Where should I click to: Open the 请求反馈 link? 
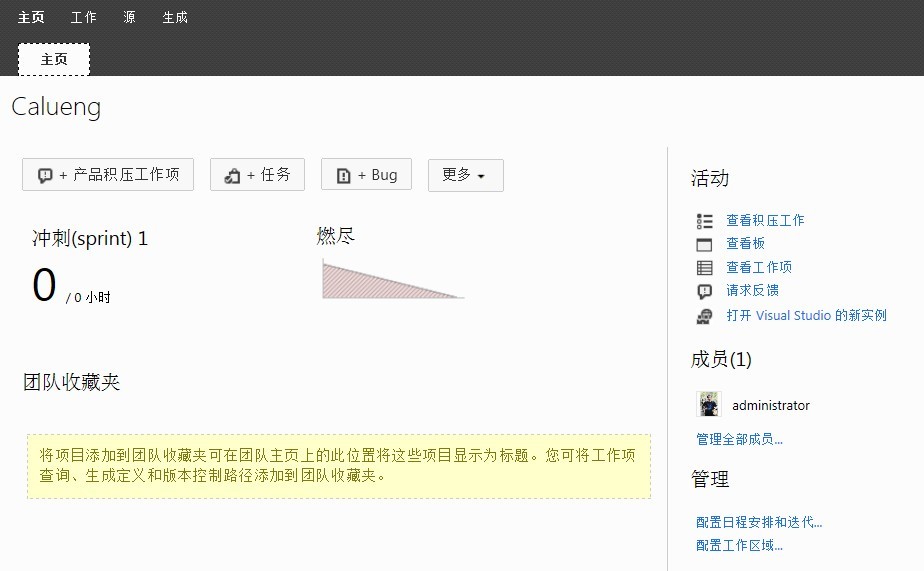[753, 290]
